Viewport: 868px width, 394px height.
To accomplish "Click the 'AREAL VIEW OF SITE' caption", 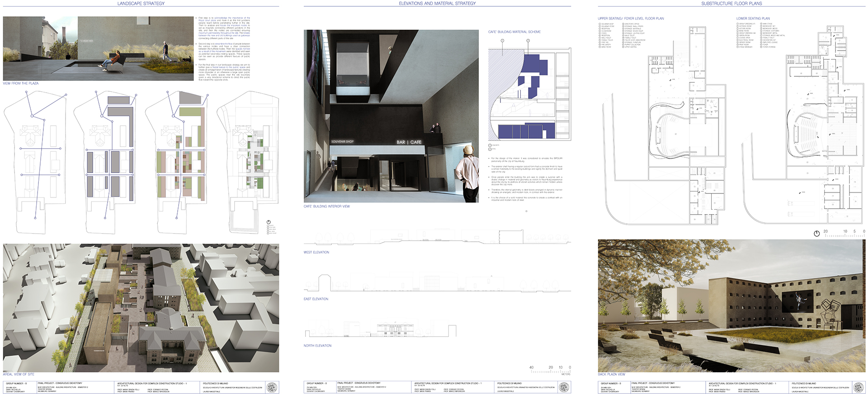I will point(19,375).
